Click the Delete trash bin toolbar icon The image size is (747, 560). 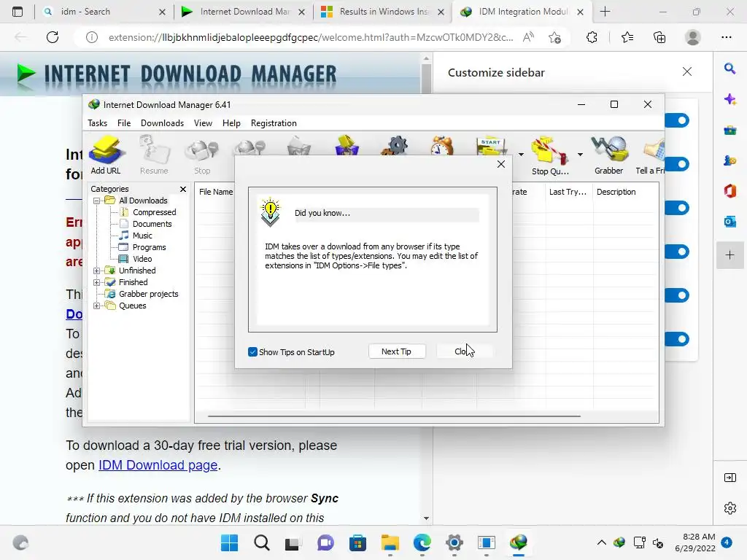[299, 146]
